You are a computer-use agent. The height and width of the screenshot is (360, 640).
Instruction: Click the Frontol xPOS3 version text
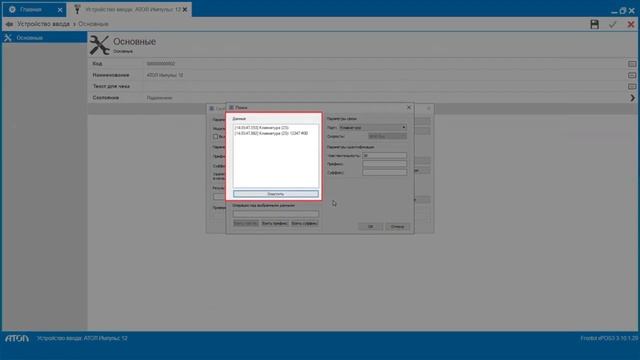[x=609, y=338]
